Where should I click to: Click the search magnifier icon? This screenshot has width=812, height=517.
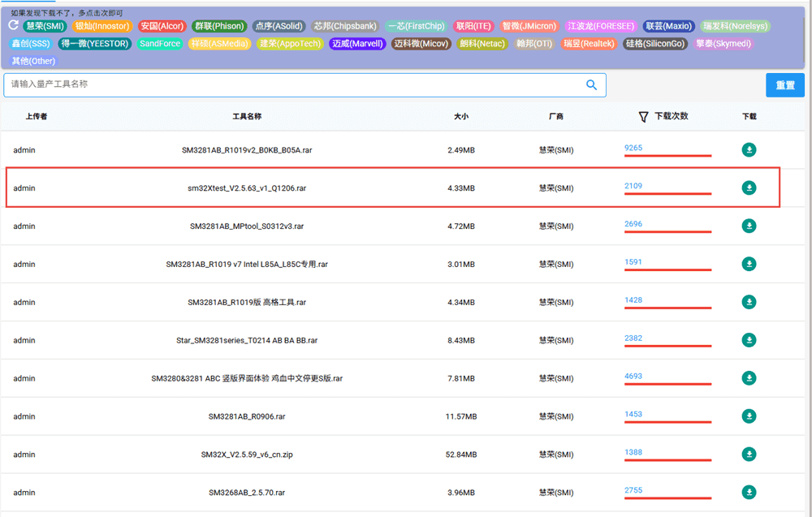(x=591, y=85)
